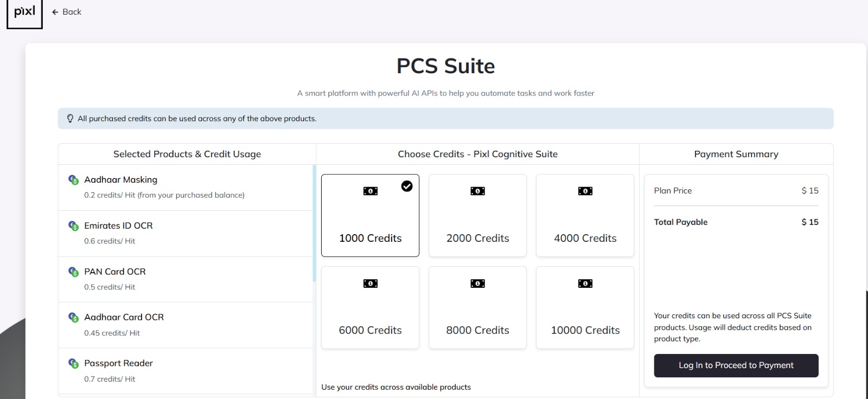
Task: Click the Selected Products & Credit Usage header
Action: pos(187,155)
